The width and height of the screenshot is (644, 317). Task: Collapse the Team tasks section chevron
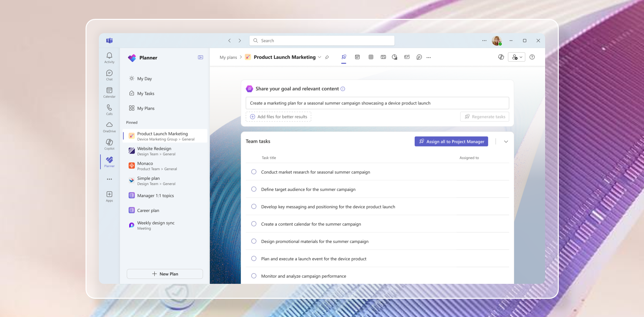click(x=506, y=141)
